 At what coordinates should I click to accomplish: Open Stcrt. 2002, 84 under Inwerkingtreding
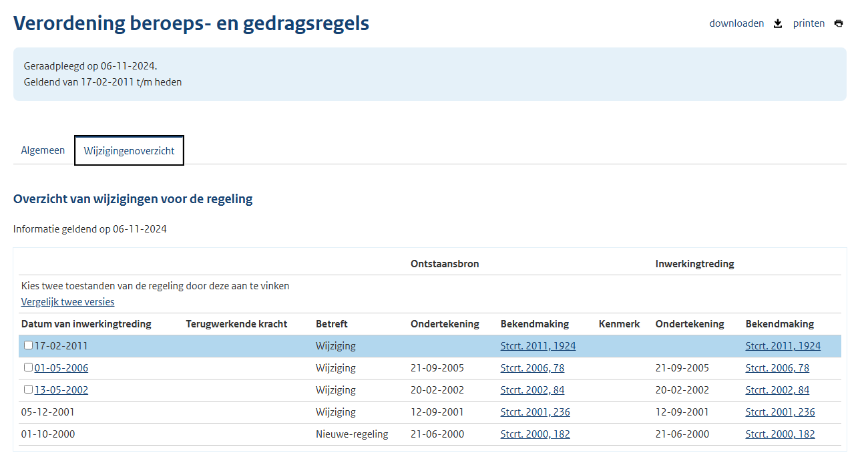[x=777, y=390]
